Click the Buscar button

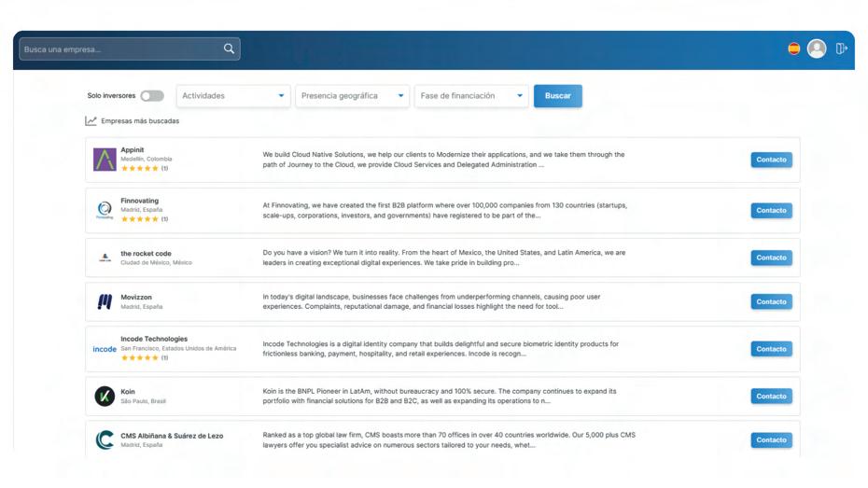[x=557, y=96]
